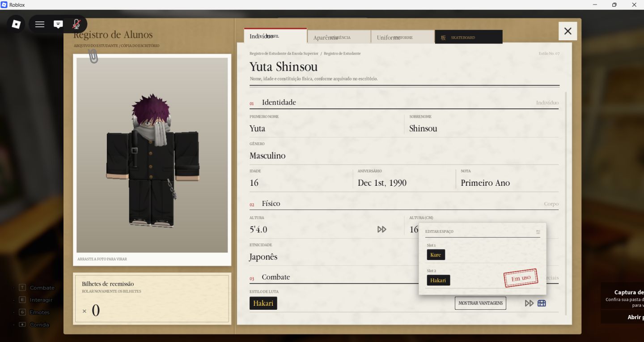Image resolution: width=644 pixels, height=342 pixels.
Task: Click the Sobrenome field Shinsou
Action: [423, 128]
